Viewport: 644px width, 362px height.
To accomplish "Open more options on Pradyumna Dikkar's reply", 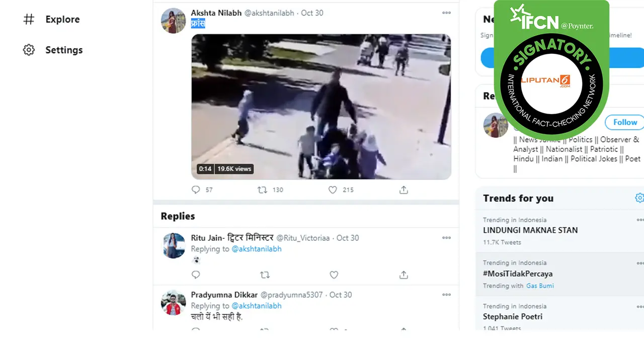I will point(446,295).
